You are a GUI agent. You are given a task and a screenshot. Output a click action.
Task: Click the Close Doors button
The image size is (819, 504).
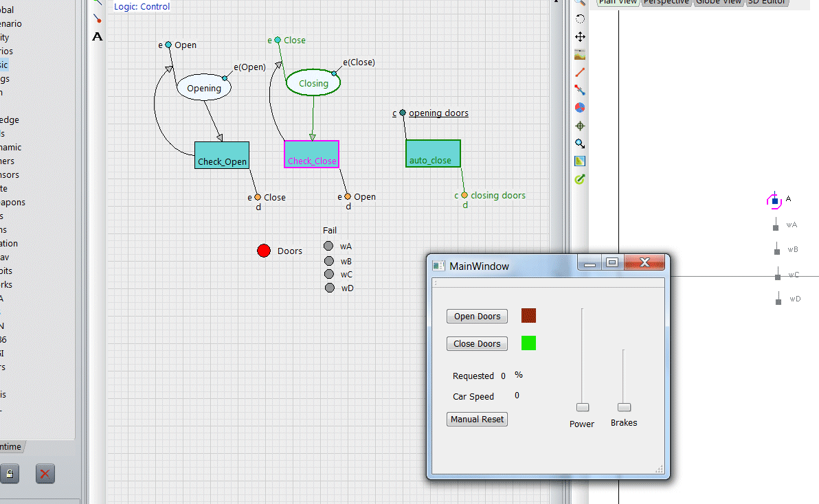click(477, 344)
